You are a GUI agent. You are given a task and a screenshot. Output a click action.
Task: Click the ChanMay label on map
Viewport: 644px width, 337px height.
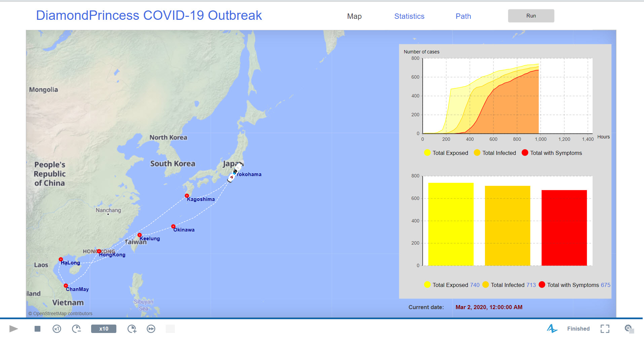pyautogui.click(x=77, y=289)
